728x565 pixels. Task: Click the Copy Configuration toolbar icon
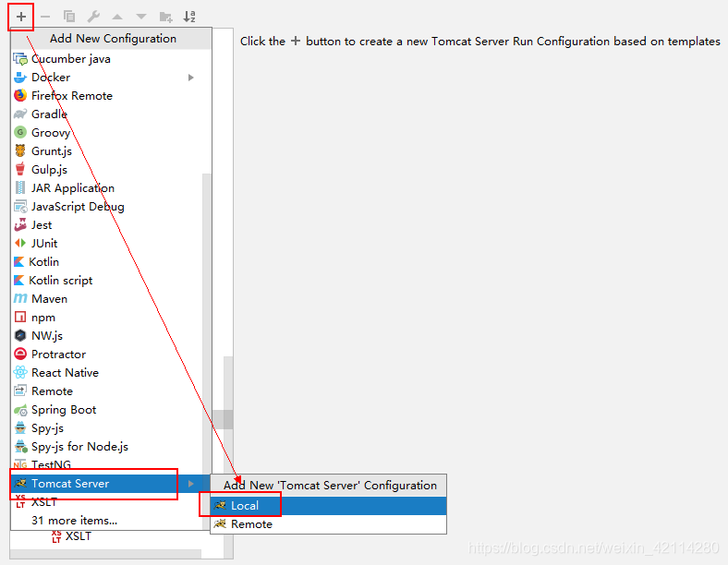tap(69, 17)
